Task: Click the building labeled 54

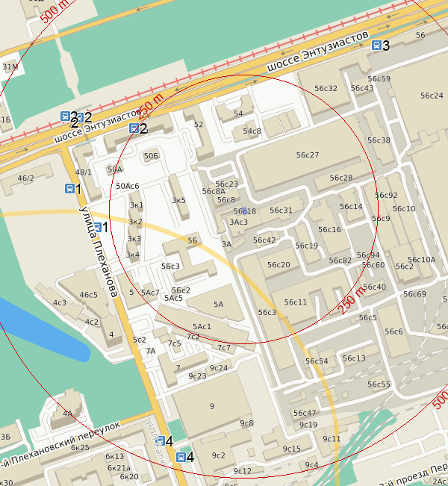Action: (x=238, y=113)
